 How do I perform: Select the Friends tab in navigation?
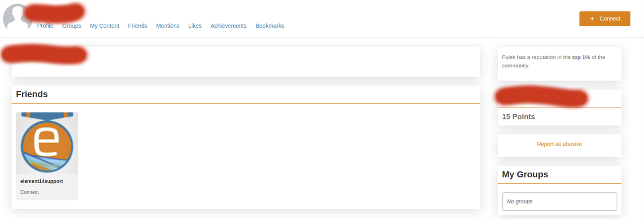[137, 26]
